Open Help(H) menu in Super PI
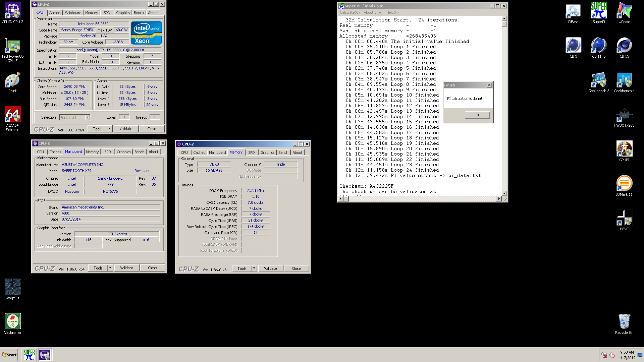644x362 pixels. point(392,12)
